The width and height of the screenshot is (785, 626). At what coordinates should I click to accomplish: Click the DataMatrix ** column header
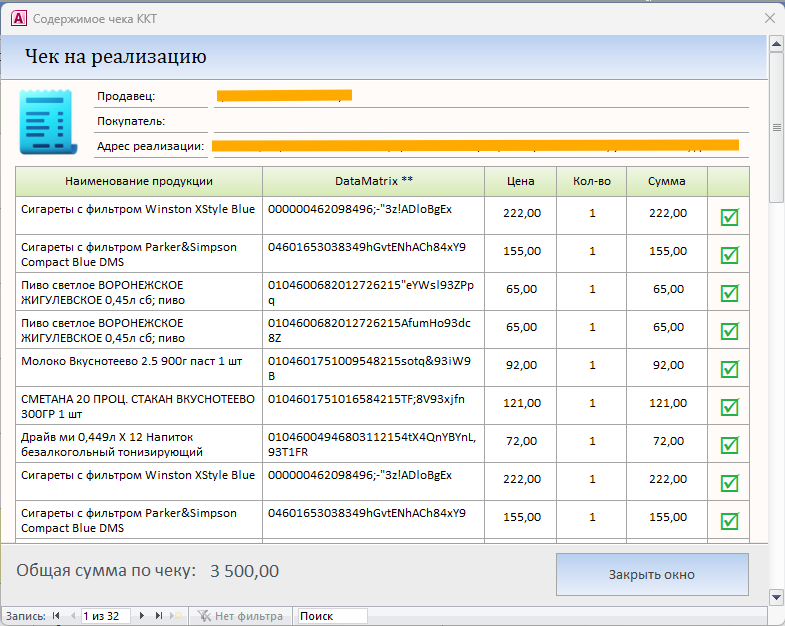click(373, 181)
